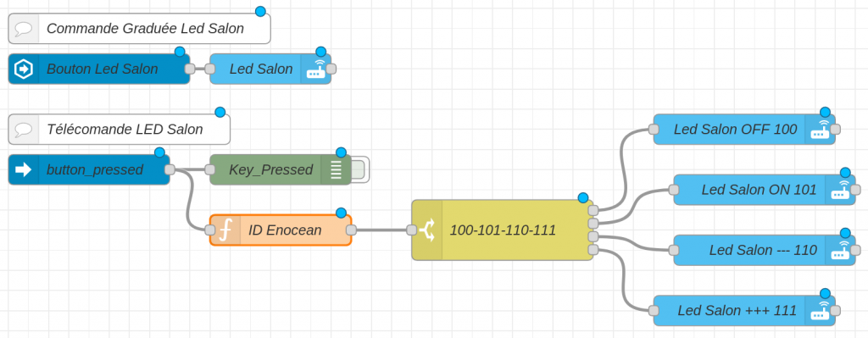Click the comment bubble icon of Télécomande LED Salon
This screenshot has height=338, width=868.
click(24, 130)
